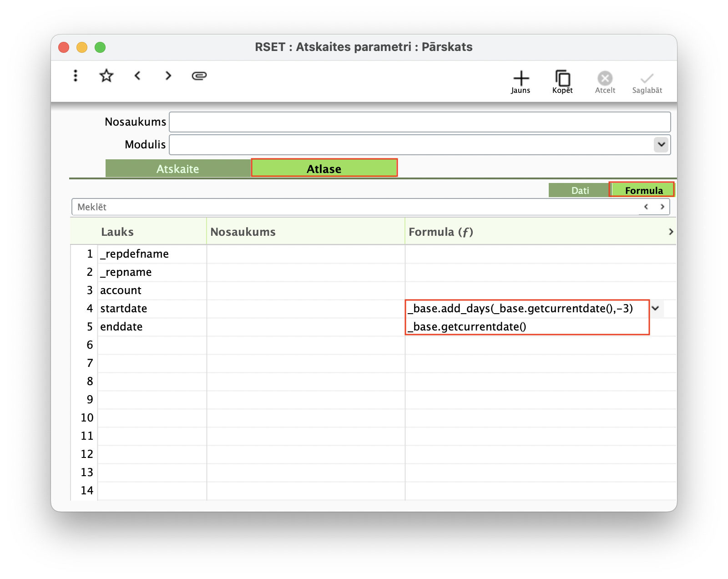Select the Formula view tab
Image resolution: width=728 pixels, height=579 pixels.
(x=642, y=190)
